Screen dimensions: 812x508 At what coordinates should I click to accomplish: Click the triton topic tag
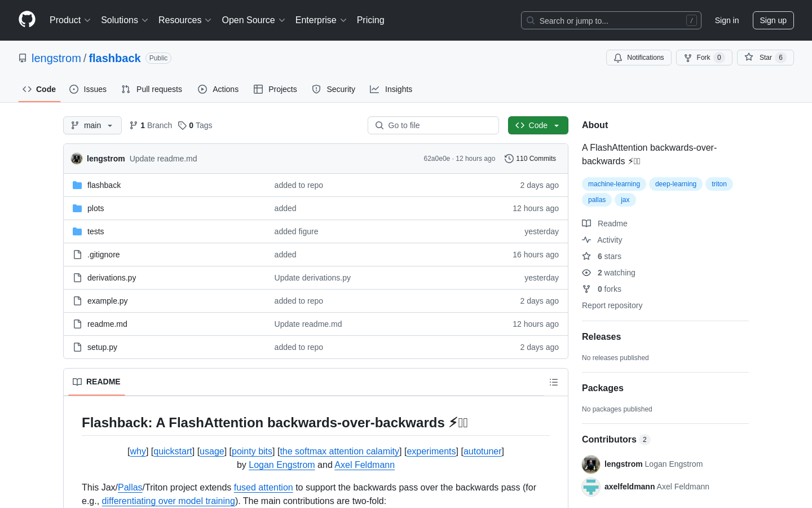click(x=719, y=184)
